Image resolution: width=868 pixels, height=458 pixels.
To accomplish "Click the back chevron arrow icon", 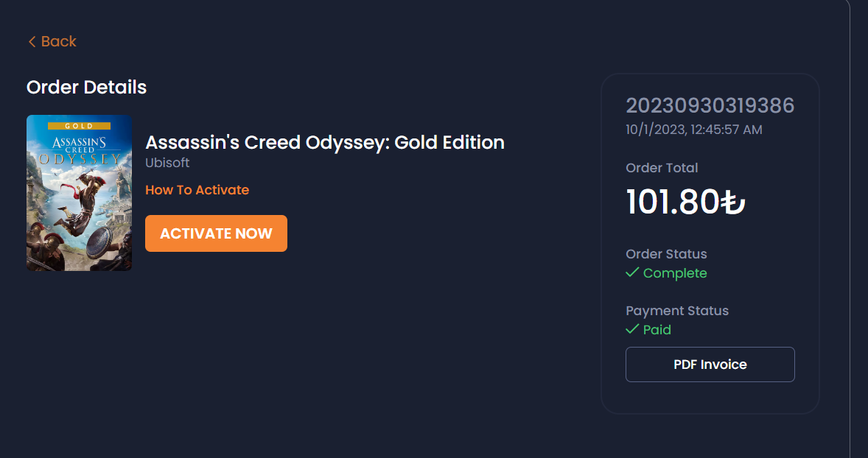I will click(x=32, y=42).
